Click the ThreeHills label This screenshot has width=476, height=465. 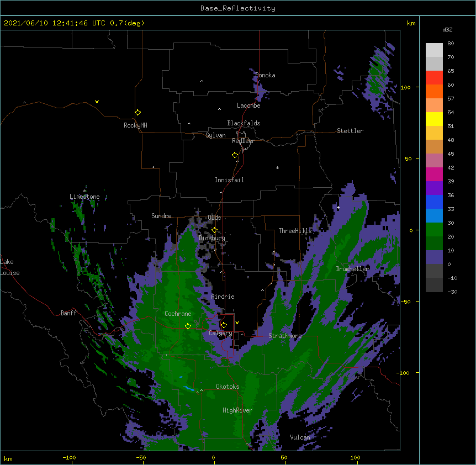[x=295, y=231]
